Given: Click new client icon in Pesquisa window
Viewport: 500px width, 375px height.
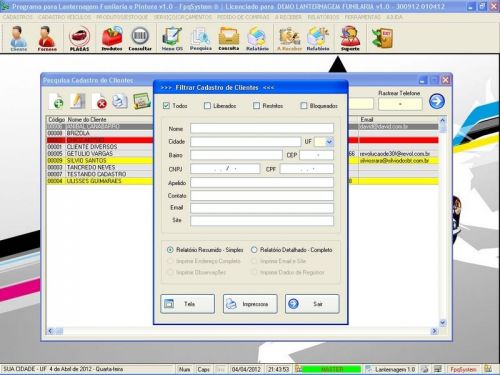Looking at the screenshot, I should (56, 101).
